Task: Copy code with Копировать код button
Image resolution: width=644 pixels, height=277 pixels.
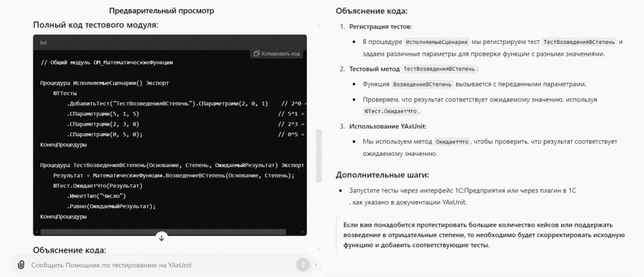Action: tap(277, 54)
